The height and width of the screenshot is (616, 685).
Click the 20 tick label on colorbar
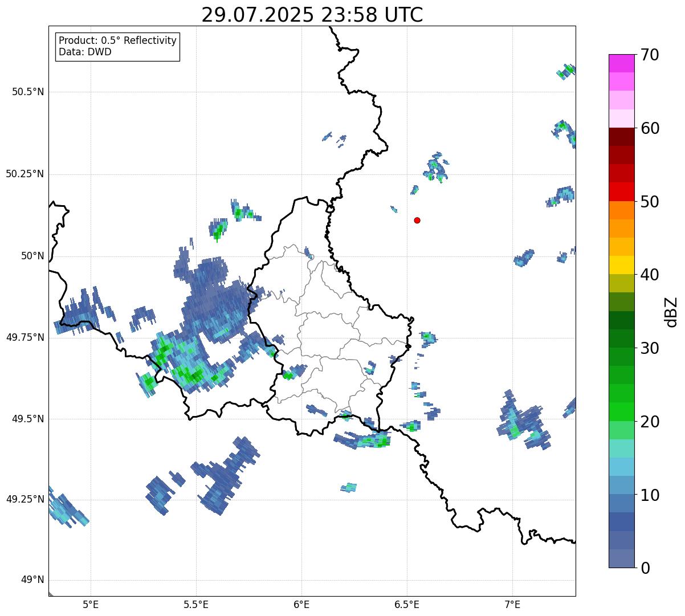[x=650, y=422]
